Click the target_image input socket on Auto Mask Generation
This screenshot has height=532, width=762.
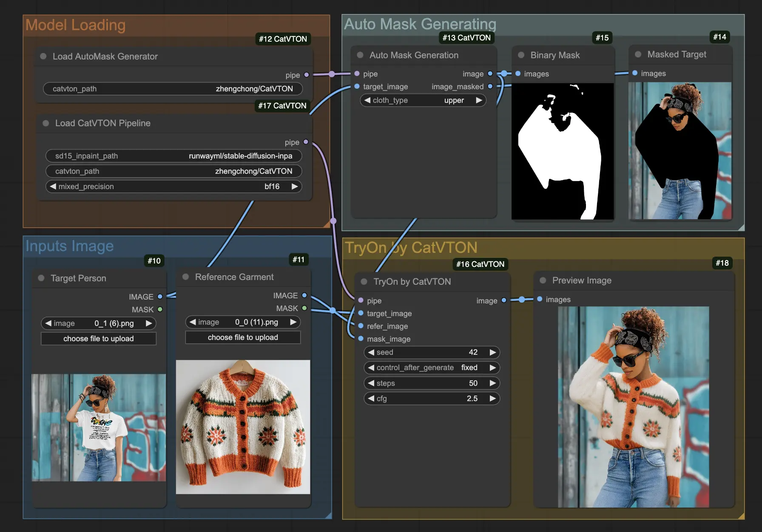(357, 86)
